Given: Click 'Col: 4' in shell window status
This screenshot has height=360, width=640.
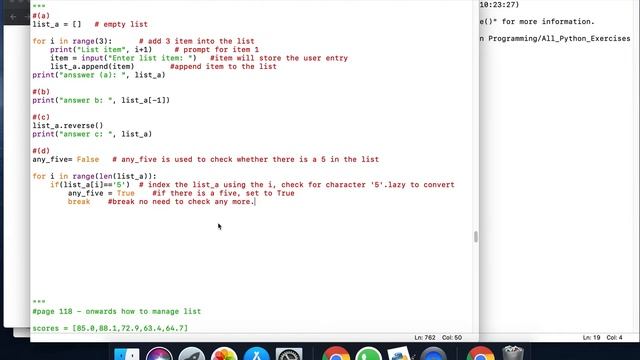Looking at the screenshot, I should click(614, 338).
